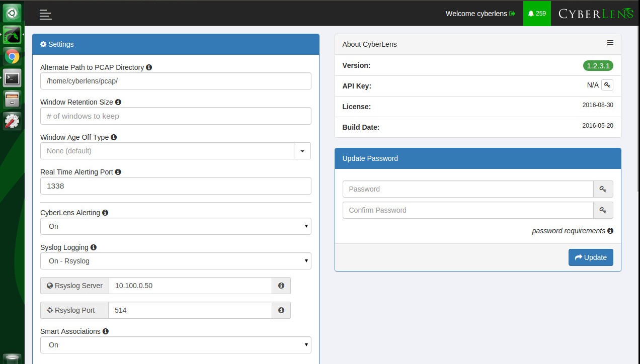
Task: Click info icon for Real Time Alerting Port
Action: pyautogui.click(x=118, y=172)
